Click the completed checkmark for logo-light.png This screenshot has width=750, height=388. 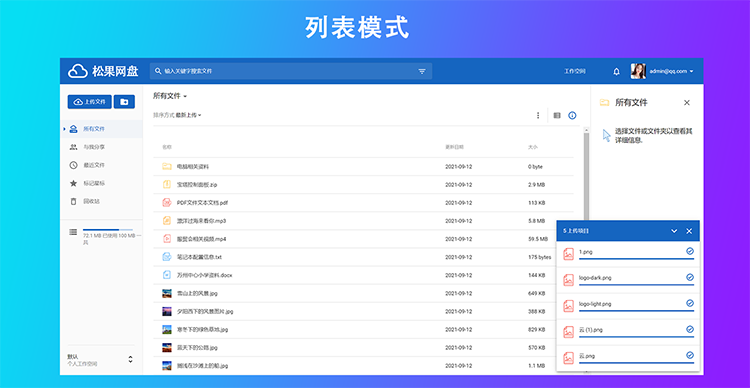point(690,303)
